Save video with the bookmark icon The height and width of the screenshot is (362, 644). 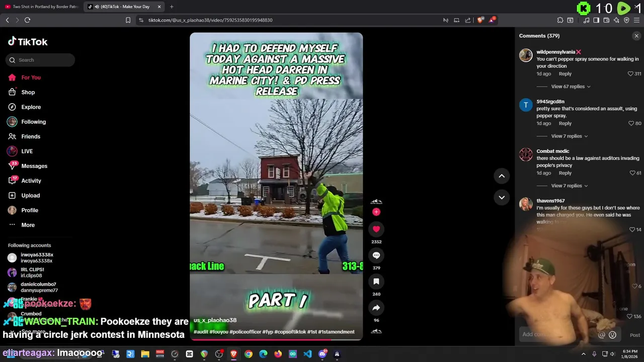376,282
